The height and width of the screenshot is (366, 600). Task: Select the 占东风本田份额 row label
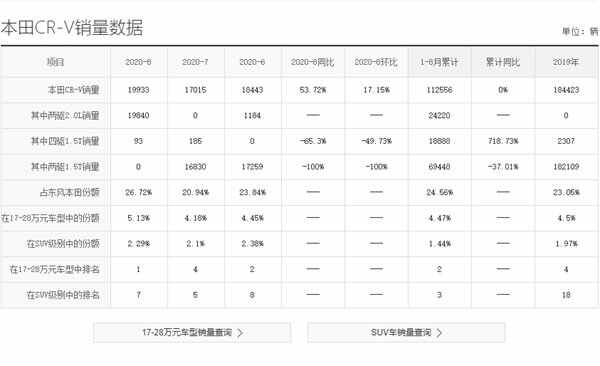(70, 192)
